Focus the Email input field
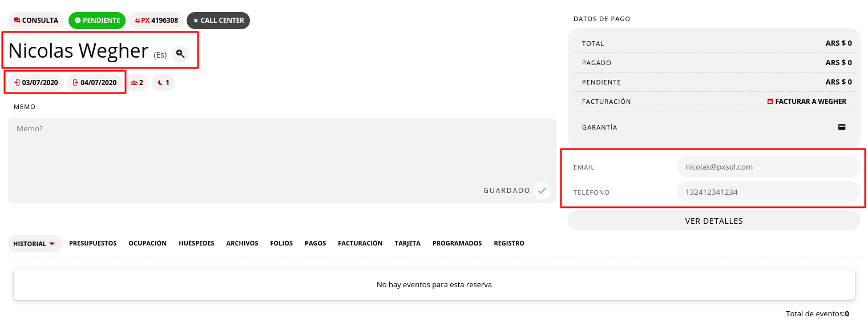The image size is (868, 330). tap(768, 167)
